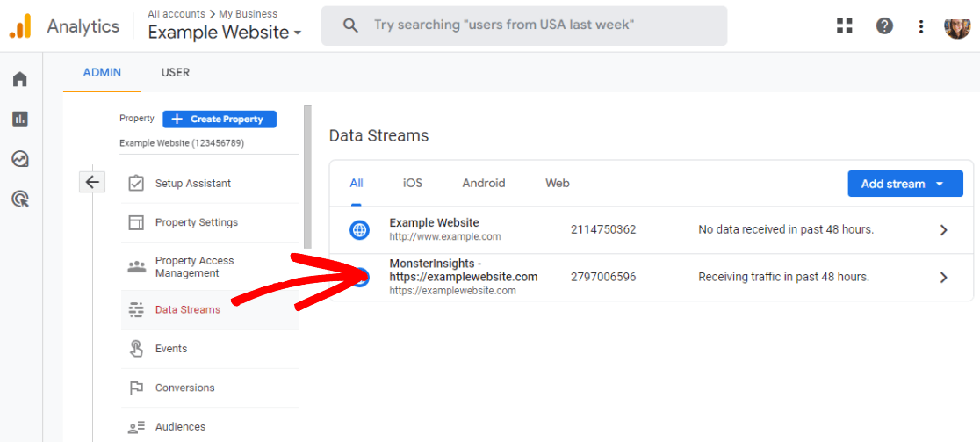Click the Google Analytics logo
This screenshot has height=442, width=980.
[x=20, y=26]
